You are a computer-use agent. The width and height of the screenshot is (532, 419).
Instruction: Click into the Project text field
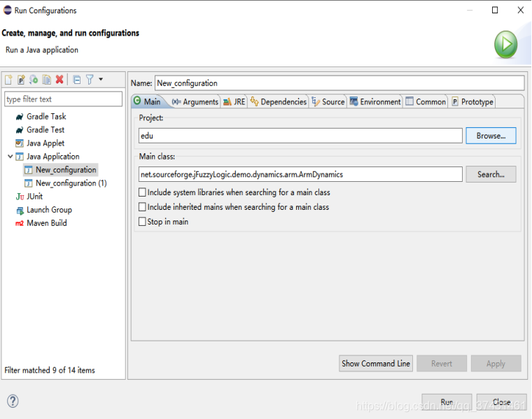click(x=300, y=136)
